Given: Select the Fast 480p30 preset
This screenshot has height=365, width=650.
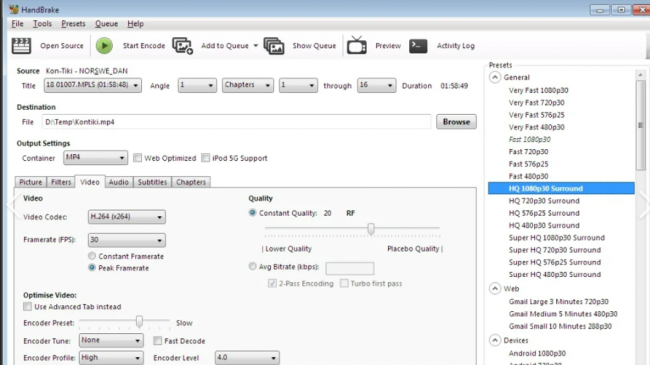Looking at the screenshot, I should [x=529, y=176].
